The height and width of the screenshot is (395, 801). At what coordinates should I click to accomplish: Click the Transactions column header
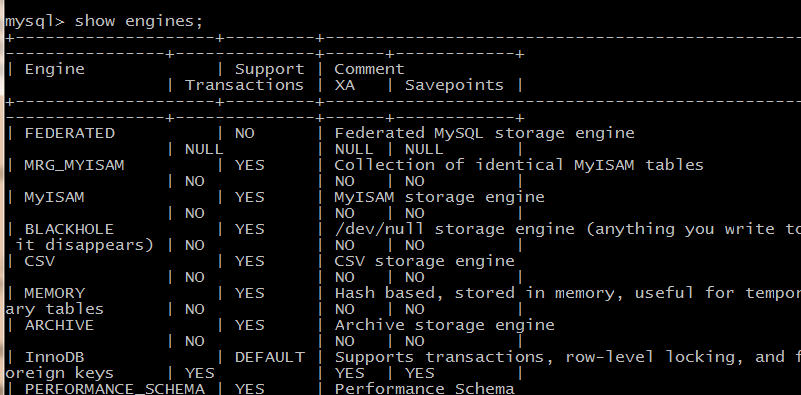(244, 85)
